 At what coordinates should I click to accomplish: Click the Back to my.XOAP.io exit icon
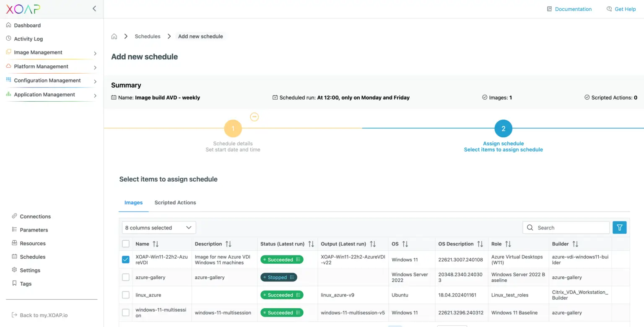[15, 315]
